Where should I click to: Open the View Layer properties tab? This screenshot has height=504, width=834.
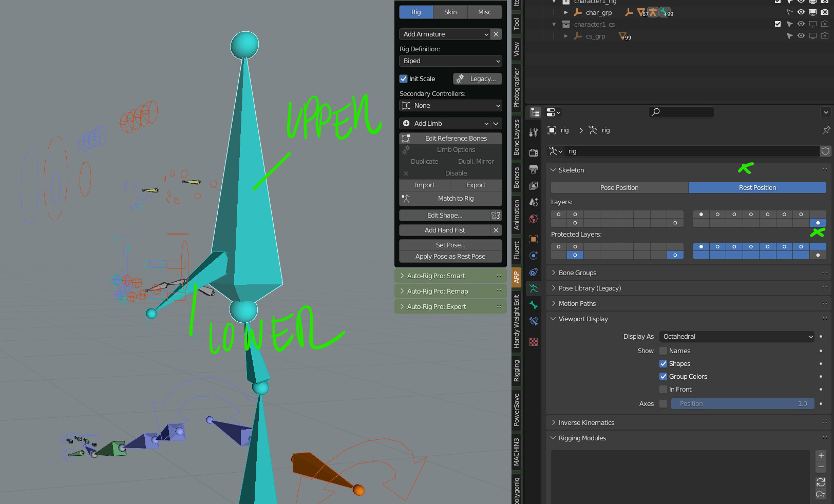click(534, 186)
